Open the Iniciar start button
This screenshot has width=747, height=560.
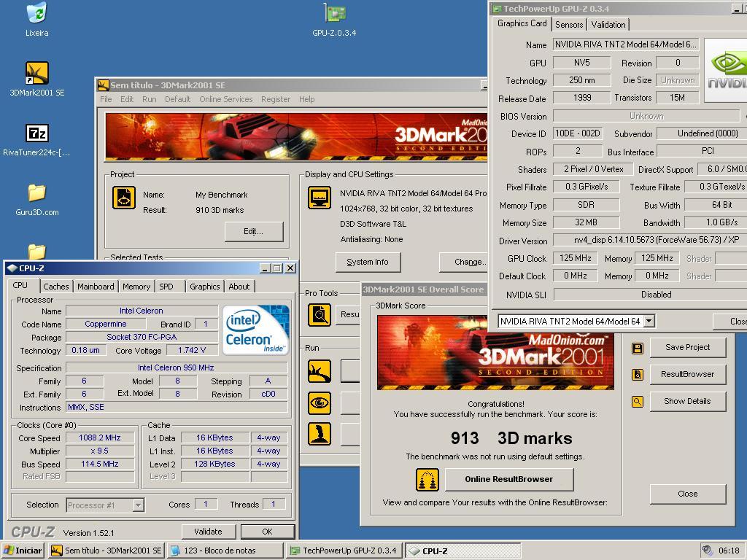tap(23, 551)
